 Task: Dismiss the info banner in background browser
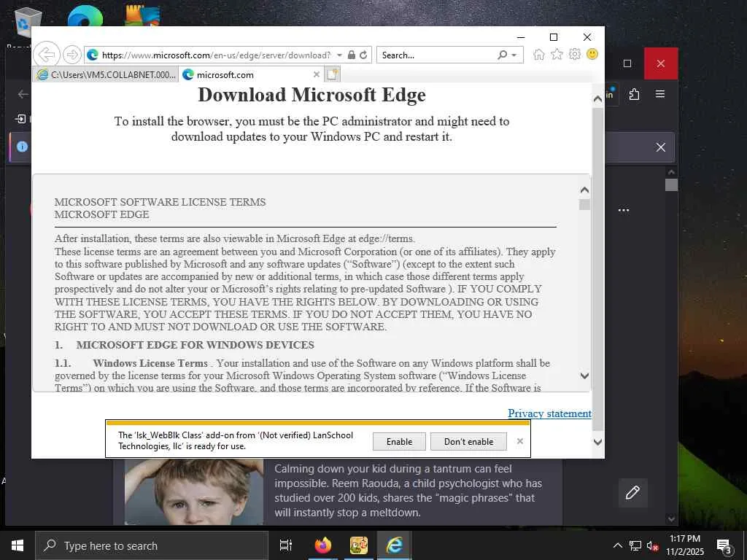(661, 147)
